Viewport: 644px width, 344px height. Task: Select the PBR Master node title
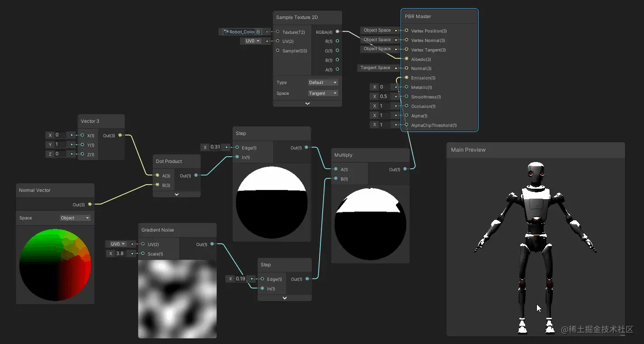click(x=418, y=16)
